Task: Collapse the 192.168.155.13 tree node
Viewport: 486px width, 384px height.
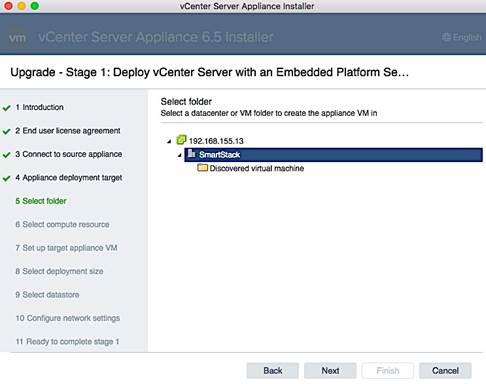Action: tap(169, 141)
